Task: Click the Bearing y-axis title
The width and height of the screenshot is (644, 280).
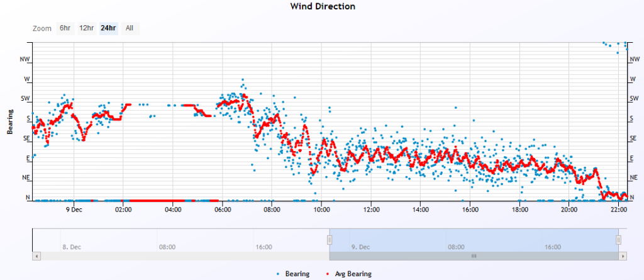Action: [x=9, y=122]
